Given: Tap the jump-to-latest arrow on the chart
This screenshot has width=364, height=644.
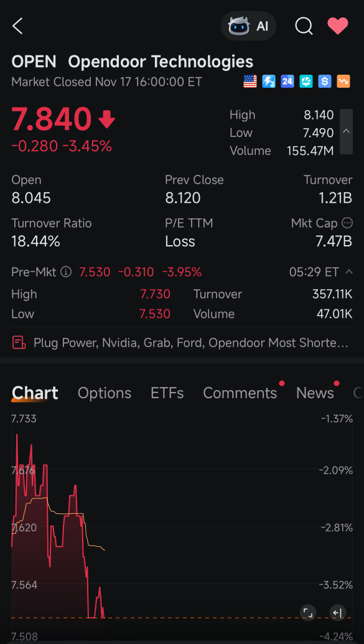Looking at the screenshot, I should coord(338,612).
